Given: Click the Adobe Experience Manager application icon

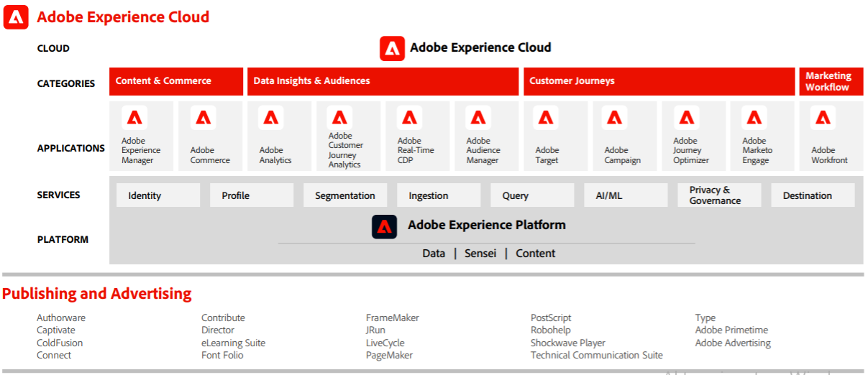Looking at the screenshot, I should click(x=134, y=117).
